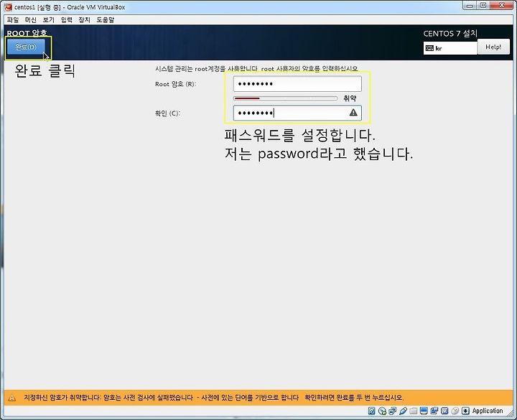Click the video capture status icon
517x420 pixels.
[x=434, y=411]
